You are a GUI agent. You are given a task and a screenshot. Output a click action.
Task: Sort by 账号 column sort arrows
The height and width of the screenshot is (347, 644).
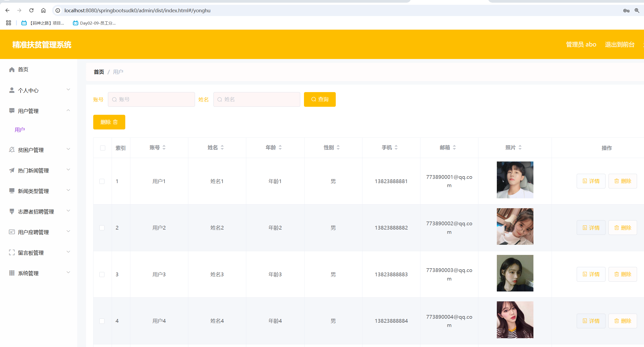pyautogui.click(x=164, y=147)
